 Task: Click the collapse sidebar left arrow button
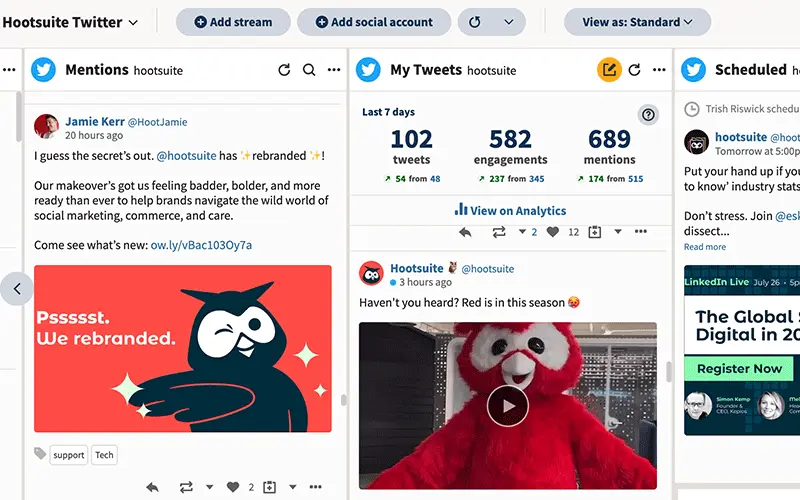pyautogui.click(x=17, y=289)
